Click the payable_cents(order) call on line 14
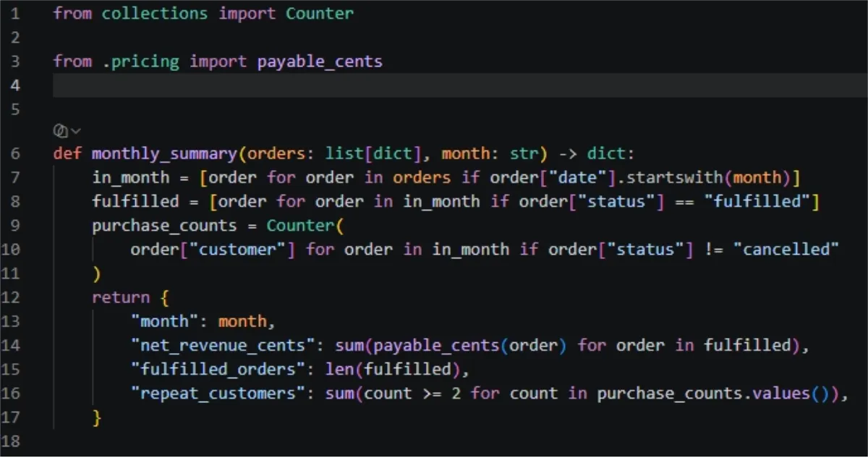 [x=470, y=345]
